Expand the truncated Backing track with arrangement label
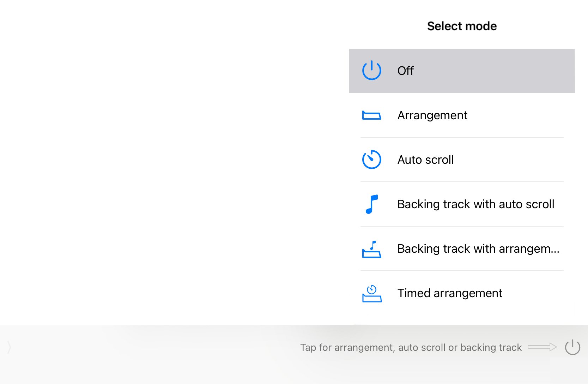 click(x=478, y=248)
